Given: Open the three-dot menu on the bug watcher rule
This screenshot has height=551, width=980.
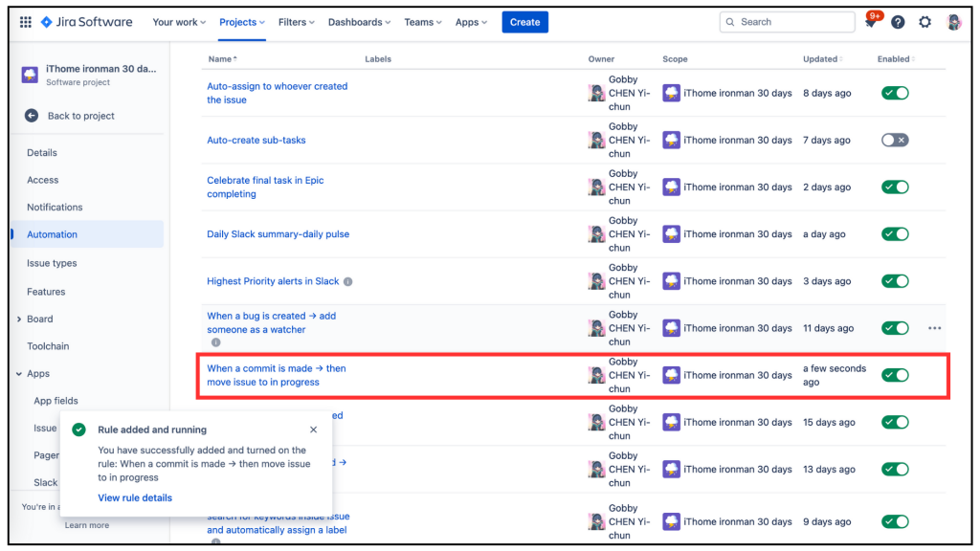Looking at the screenshot, I should [934, 328].
